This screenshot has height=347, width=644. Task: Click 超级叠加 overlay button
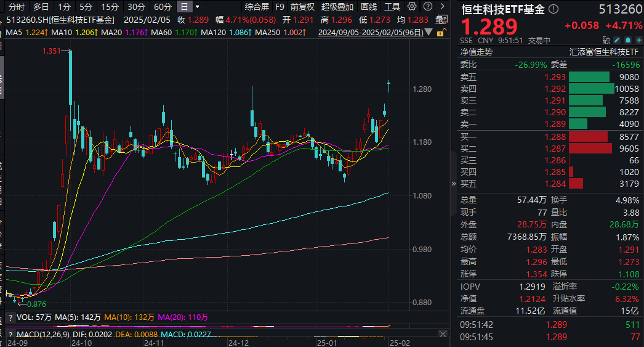[337, 7]
